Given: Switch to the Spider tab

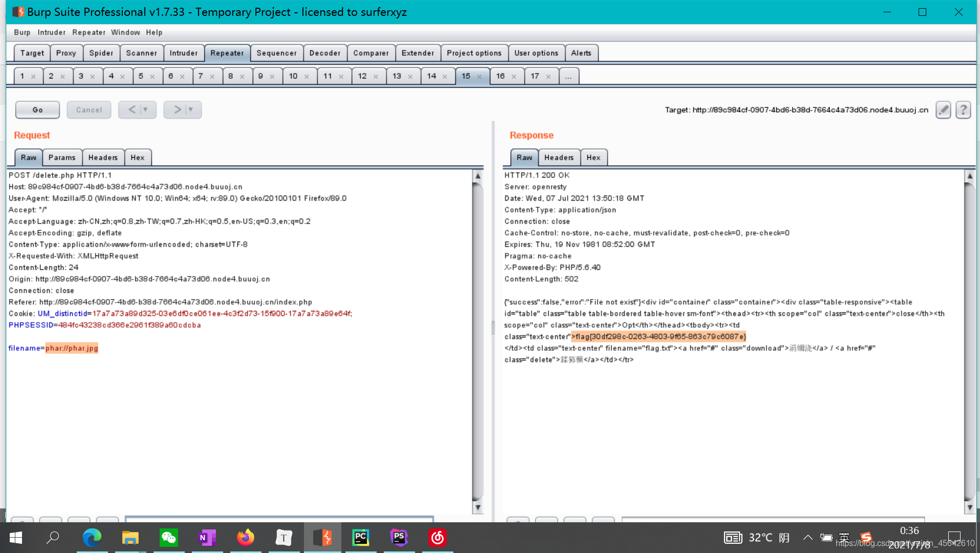Looking at the screenshot, I should point(101,53).
